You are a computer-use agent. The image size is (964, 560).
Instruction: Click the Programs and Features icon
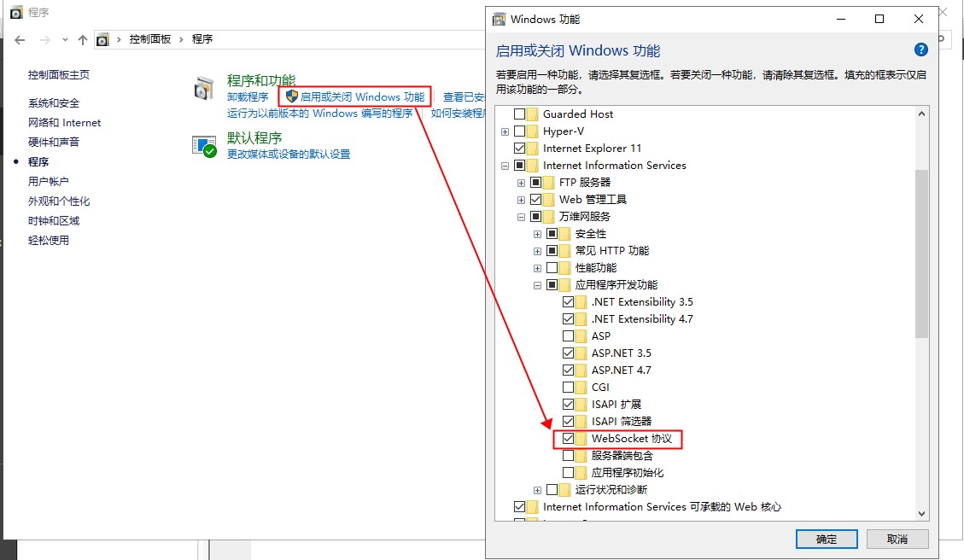click(204, 88)
